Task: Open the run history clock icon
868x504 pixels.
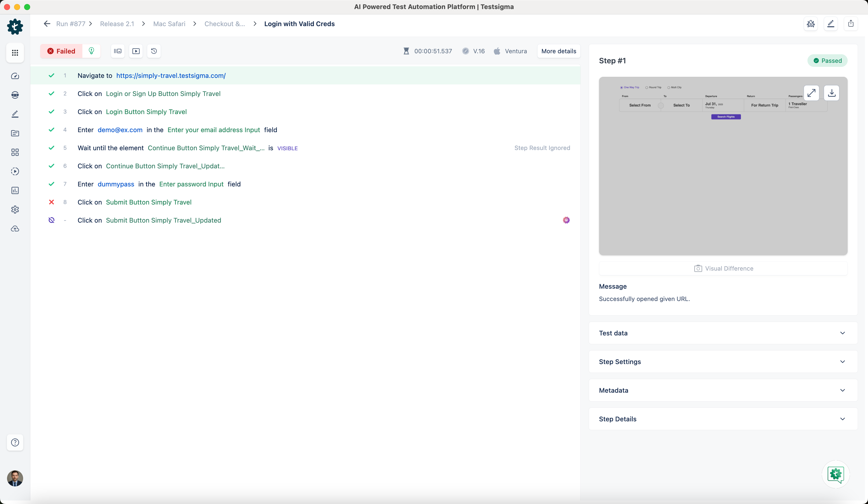Action: coord(154,51)
